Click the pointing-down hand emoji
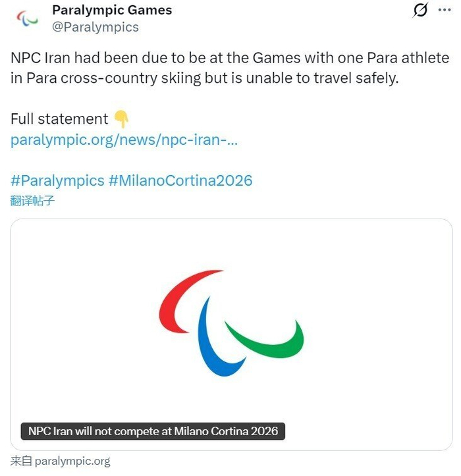461x476 pixels. pyautogui.click(x=122, y=119)
